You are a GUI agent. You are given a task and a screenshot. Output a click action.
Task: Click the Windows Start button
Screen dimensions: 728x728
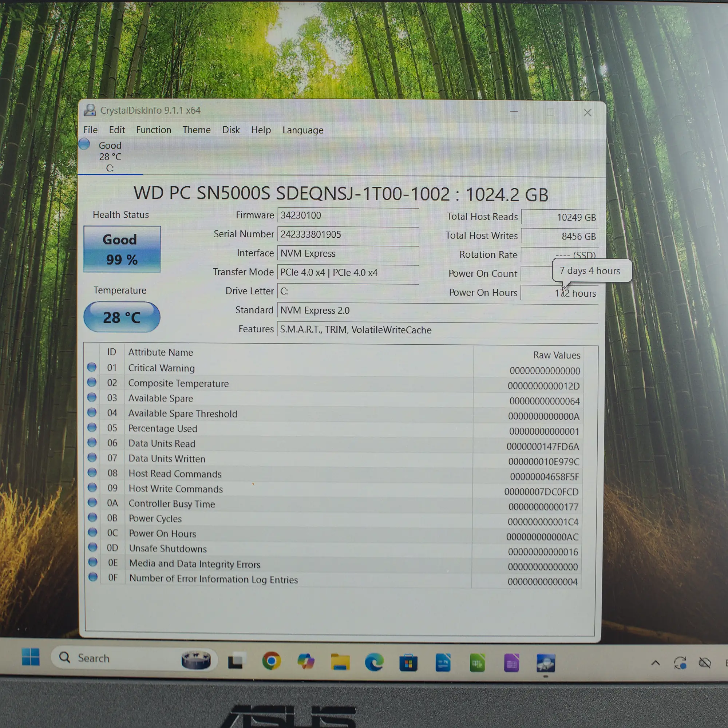31,657
